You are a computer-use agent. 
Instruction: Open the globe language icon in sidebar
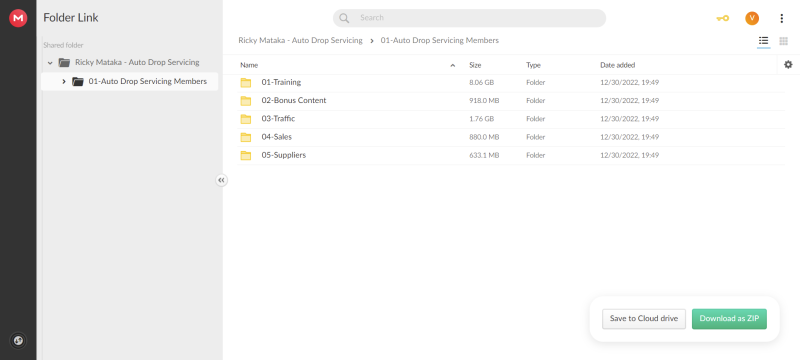click(x=18, y=341)
